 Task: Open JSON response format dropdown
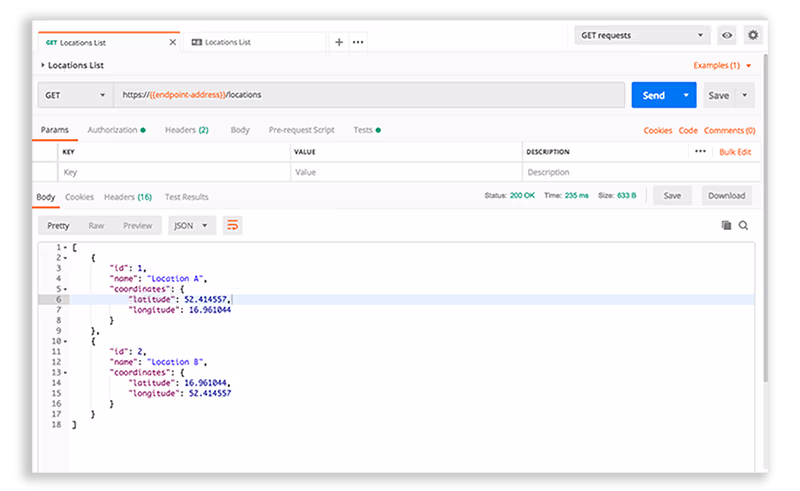coord(191,225)
